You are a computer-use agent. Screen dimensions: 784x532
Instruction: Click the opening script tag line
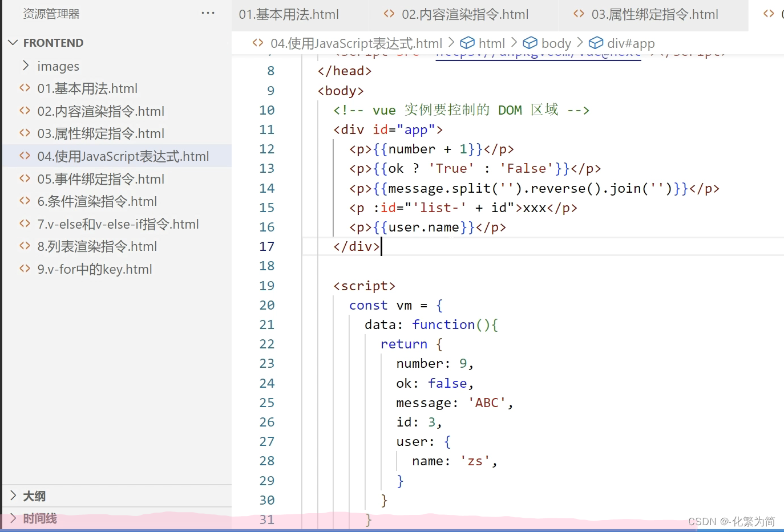364,286
